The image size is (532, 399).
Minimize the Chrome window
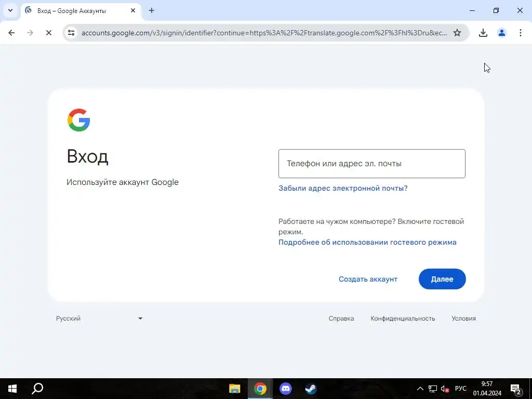[x=472, y=10]
